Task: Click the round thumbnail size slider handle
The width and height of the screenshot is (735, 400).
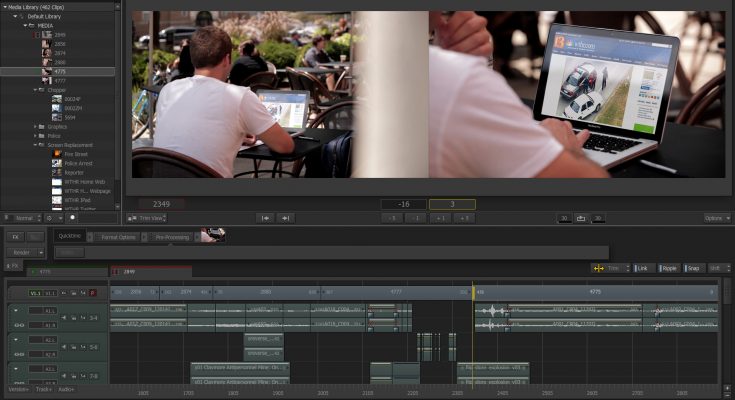Action: 72,218
